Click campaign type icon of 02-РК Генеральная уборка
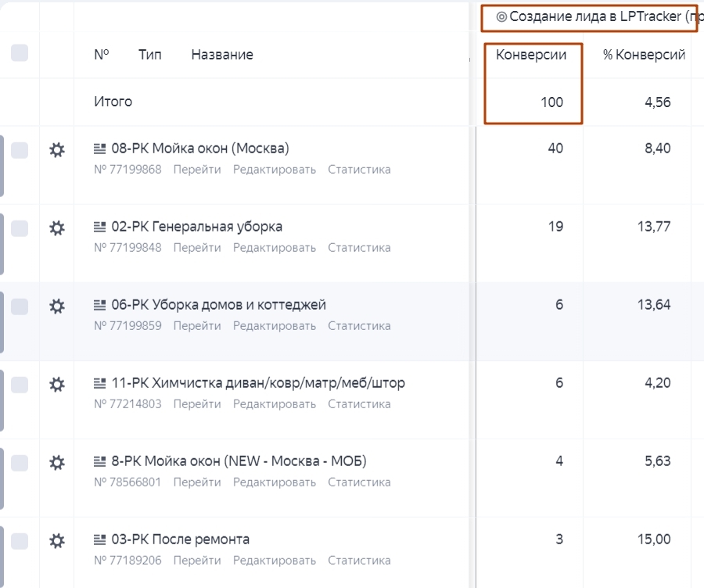Image resolution: width=704 pixels, height=588 pixels. (99, 227)
